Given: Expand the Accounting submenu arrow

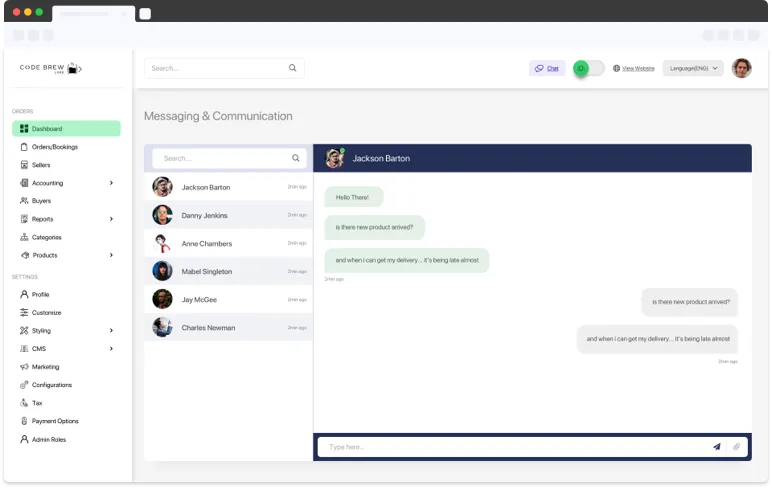Looking at the screenshot, I should [111, 183].
